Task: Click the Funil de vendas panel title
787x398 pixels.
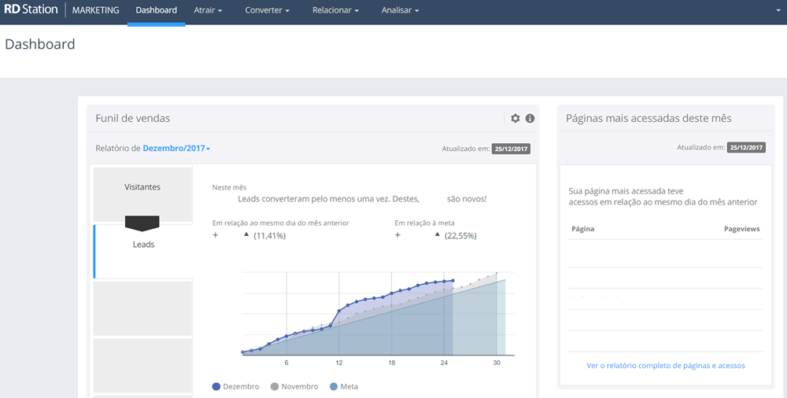Action: [x=133, y=118]
